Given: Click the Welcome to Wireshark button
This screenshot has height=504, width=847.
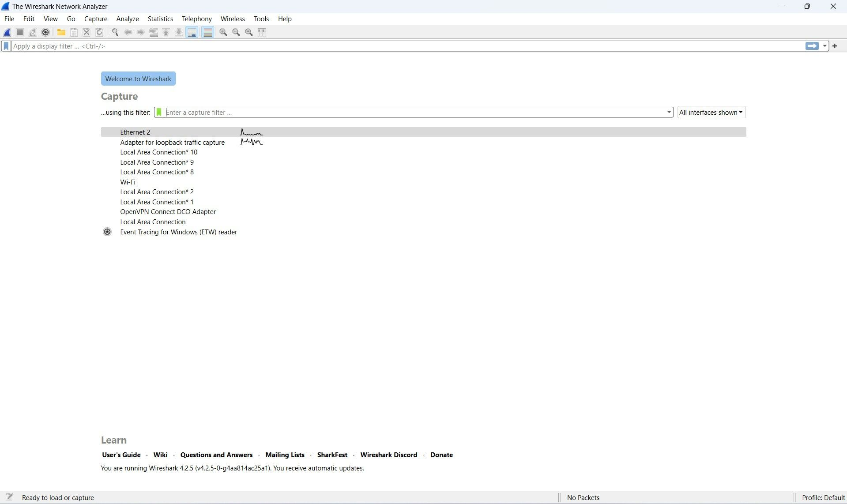Looking at the screenshot, I should (138, 79).
